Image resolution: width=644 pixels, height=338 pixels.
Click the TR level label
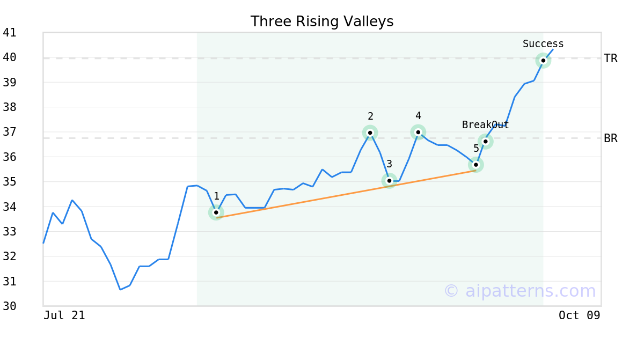coord(611,58)
